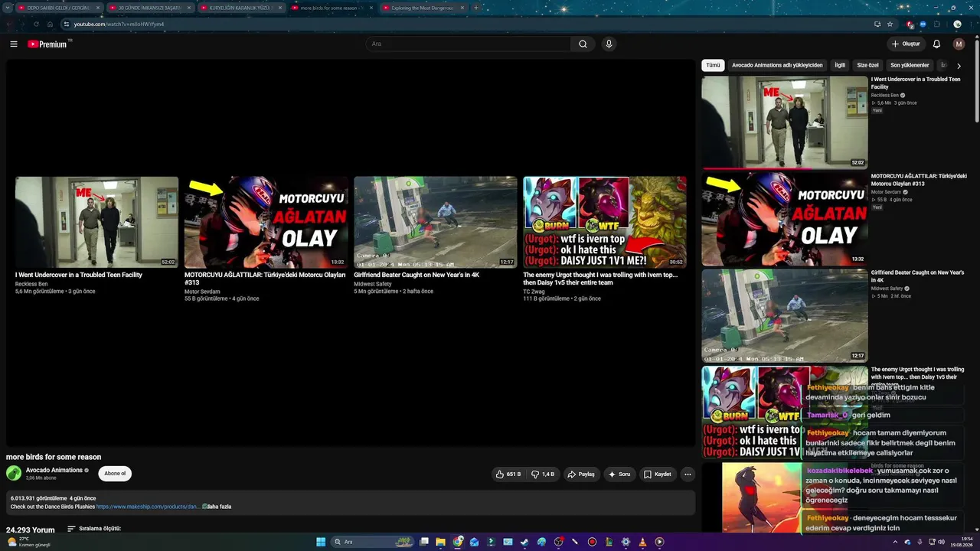Subscribe with the 'Abone ol' button

115,474
